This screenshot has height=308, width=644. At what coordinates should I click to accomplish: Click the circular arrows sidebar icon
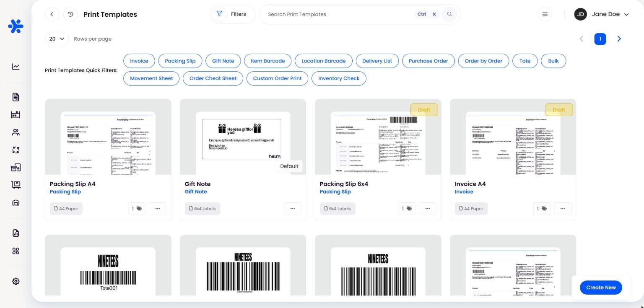point(16,150)
